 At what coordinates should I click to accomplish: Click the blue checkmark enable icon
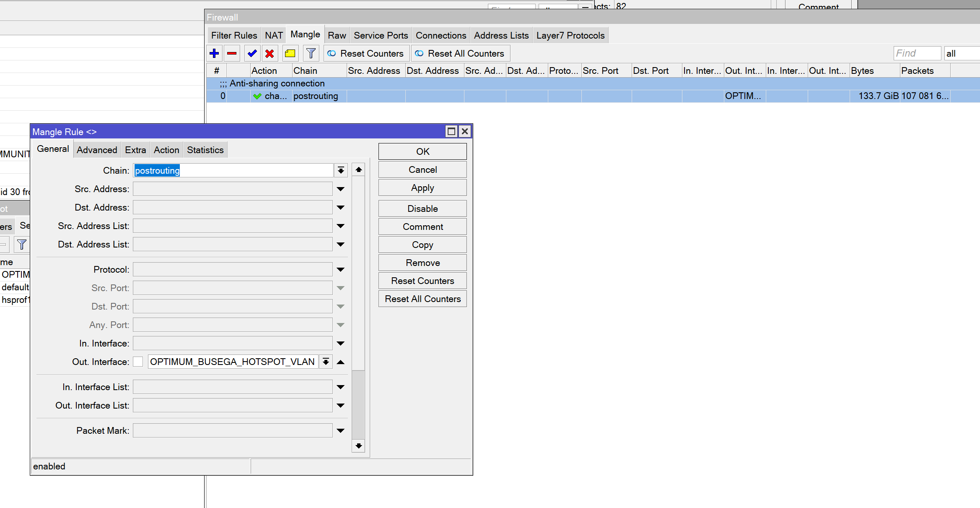[252, 53]
